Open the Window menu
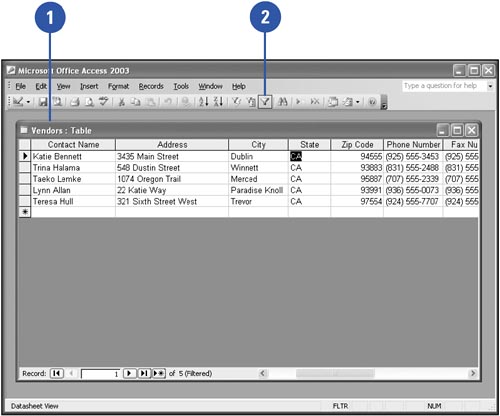 click(x=210, y=86)
